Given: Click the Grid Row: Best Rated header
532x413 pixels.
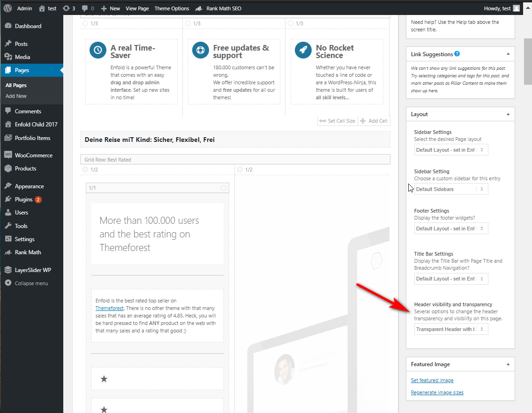Looking at the screenshot, I should click(x=235, y=159).
